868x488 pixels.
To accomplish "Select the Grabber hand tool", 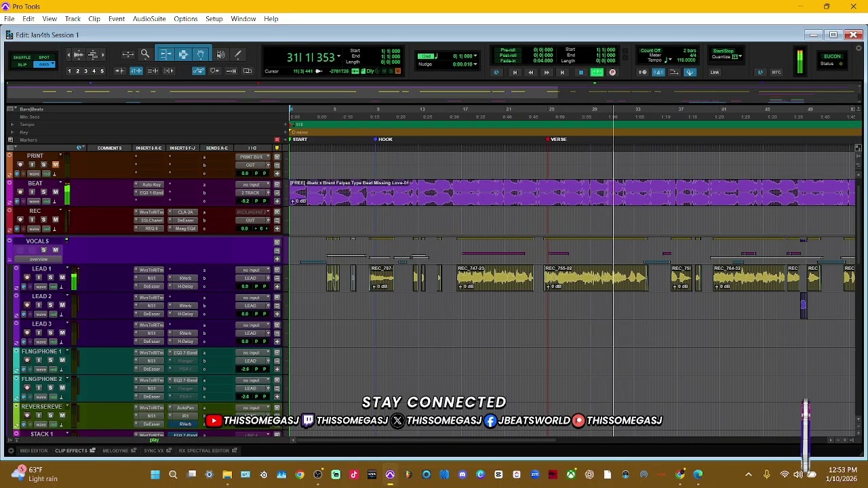I will 201,54.
